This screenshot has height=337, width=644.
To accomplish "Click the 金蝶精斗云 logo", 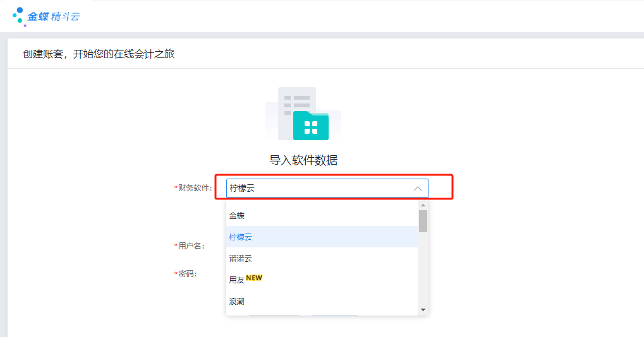I will [x=46, y=16].
